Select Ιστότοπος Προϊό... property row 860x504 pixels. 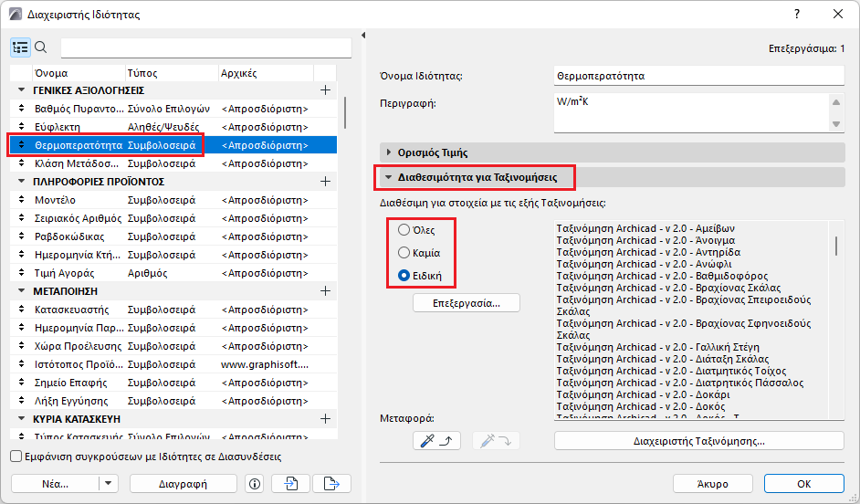coord(173,364)
